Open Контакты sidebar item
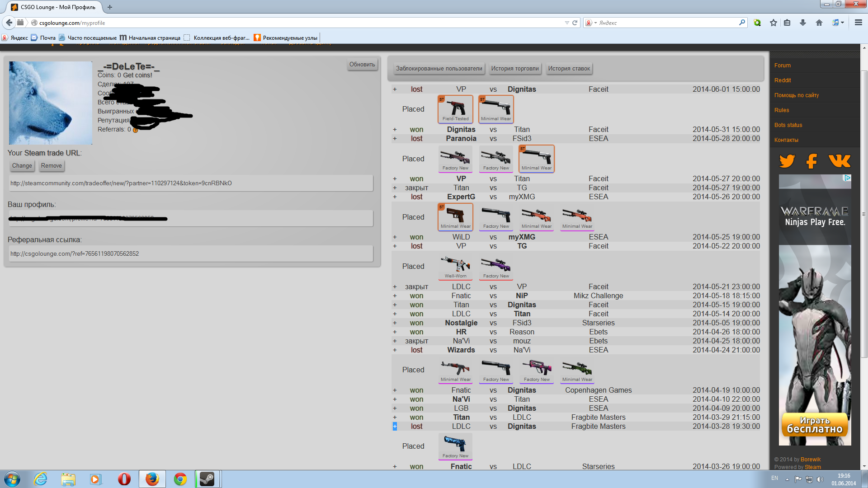Image resolution: width=868 pixels, height=488 pixels. click(786, 140)
